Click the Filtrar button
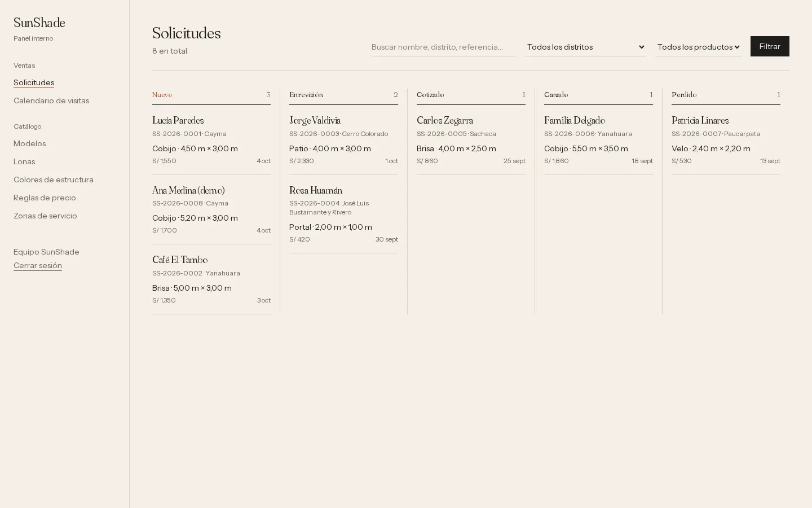The width and height of the screenshot is (812, 508). (x=770, y=46)
